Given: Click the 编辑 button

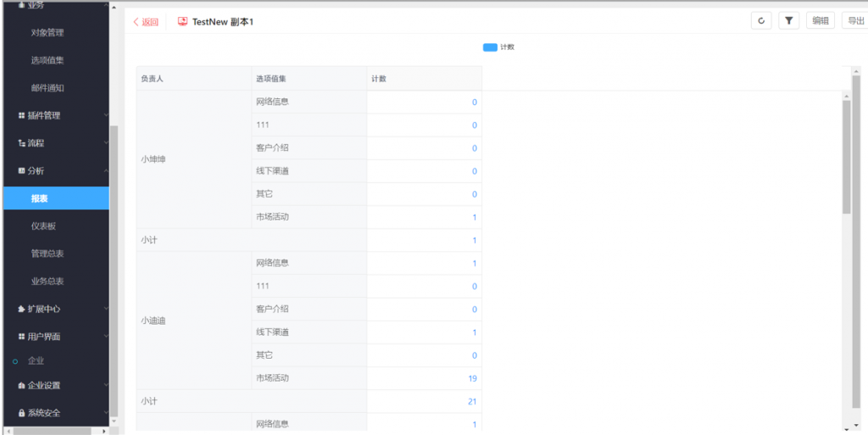Looking at the screenshot, I should click(821, 21).
